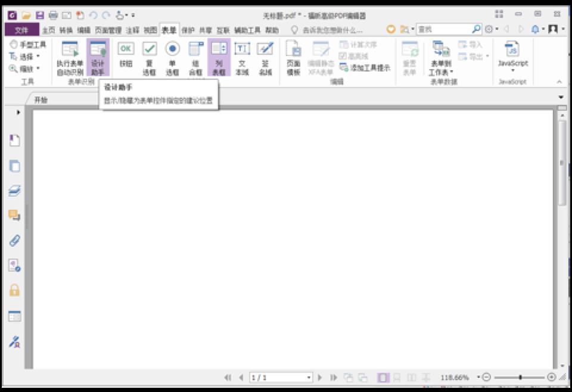The height and width of the screenshot is (392, 572).
Task: Click the orange heart favorites icon
Action: click(391, 29)
